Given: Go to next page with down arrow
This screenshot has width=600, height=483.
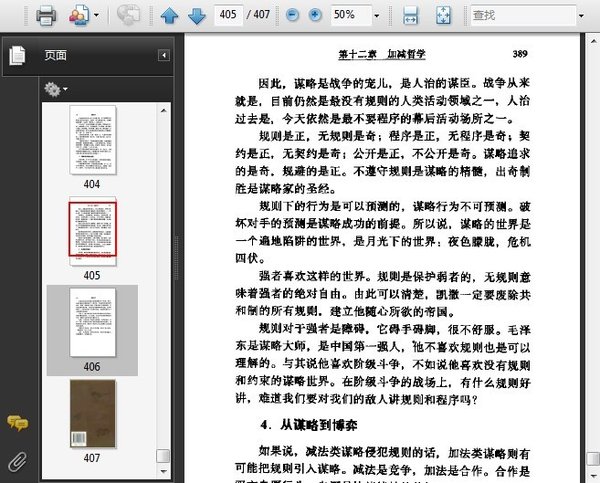Looking at the screenshot, I should click(x=197, y=16).
